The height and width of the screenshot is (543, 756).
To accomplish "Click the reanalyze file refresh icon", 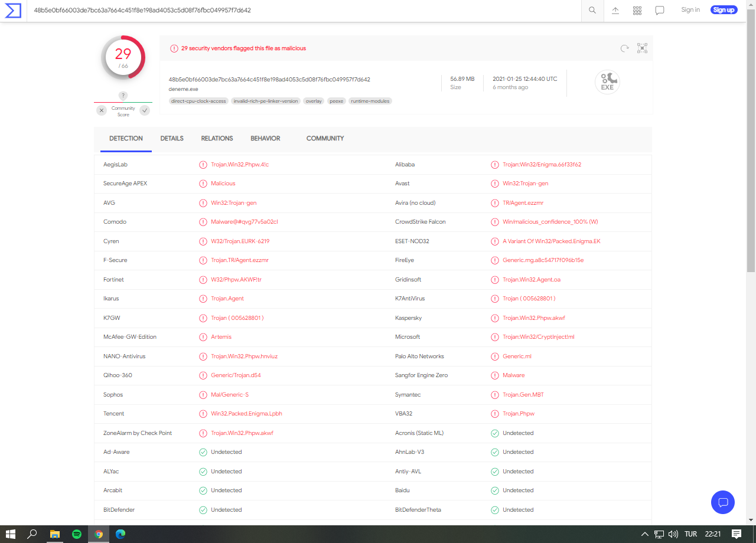I will pos(624,48).
